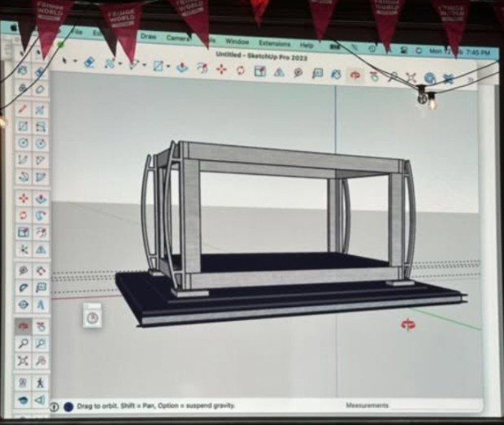Screen dimensions: 504x425
Task: Select the Arc tool in left toolset
Action: 23,159
